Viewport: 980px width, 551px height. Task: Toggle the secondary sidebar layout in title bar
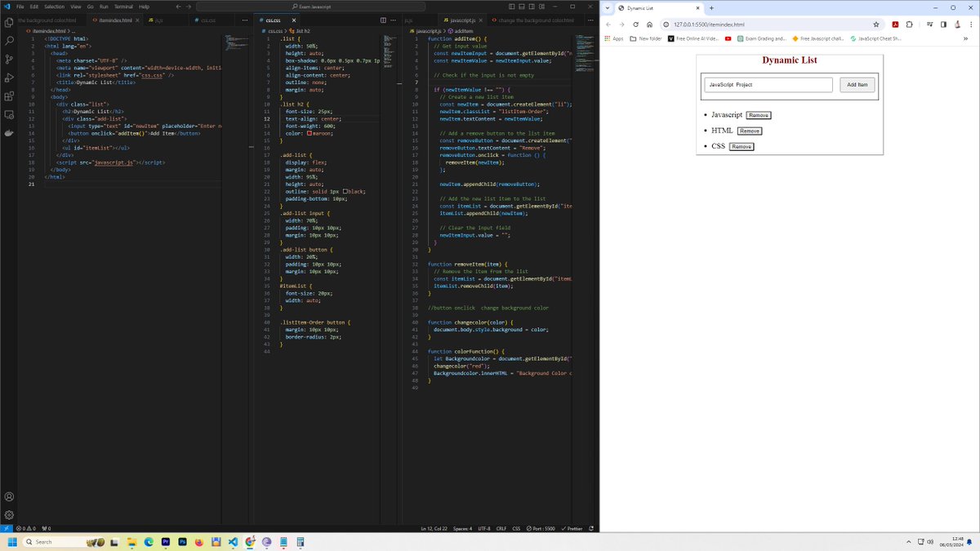[x=532, y=7]
